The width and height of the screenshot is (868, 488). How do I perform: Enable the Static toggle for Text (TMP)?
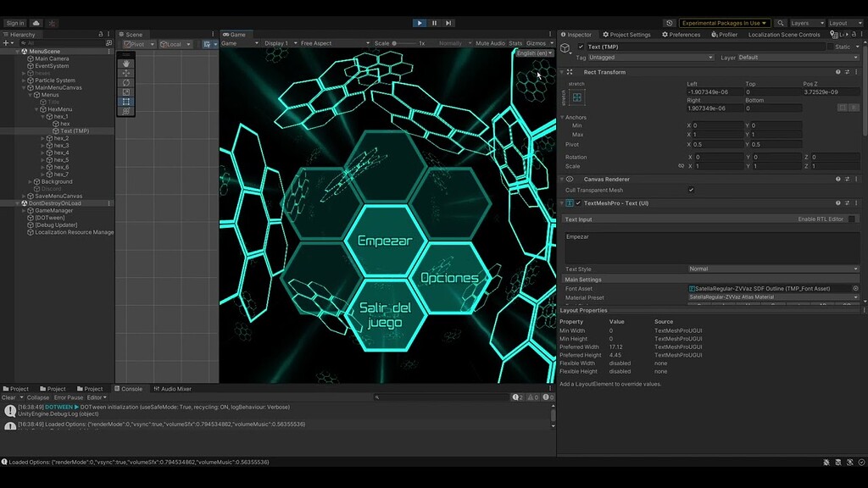(832, 47)
